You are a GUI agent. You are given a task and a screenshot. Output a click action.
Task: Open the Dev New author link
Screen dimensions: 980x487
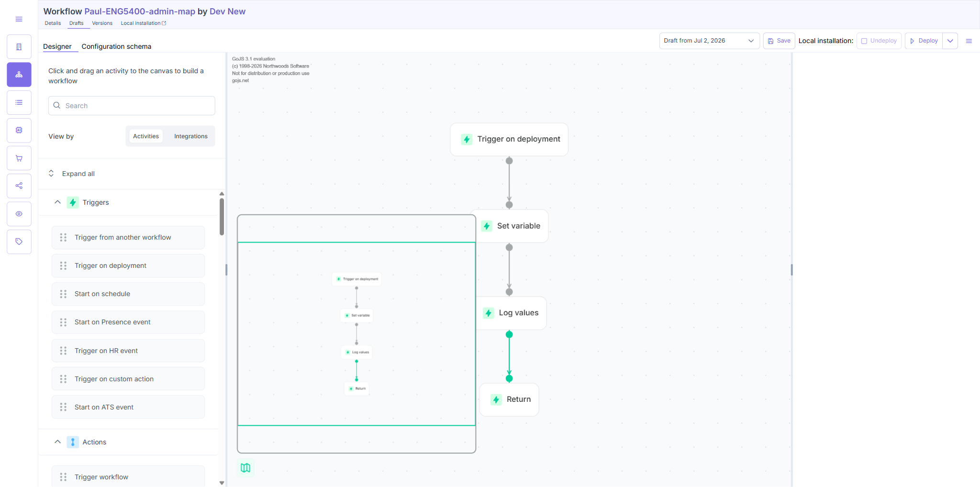(227, 11)
